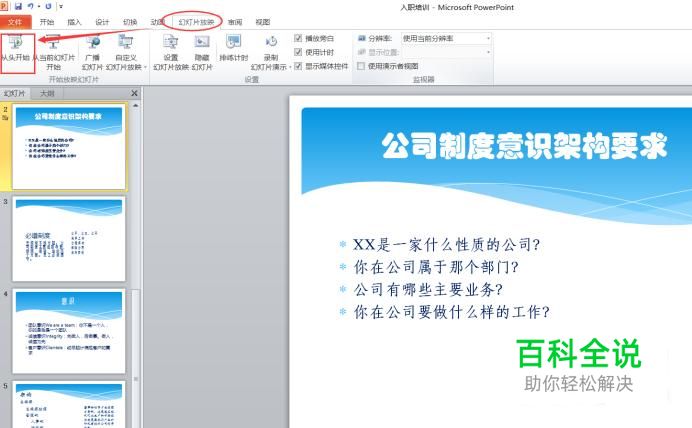Switch to the 大纲 outline pane tab
The width and height of the screenshot is (692, 428).
point(47,94)
